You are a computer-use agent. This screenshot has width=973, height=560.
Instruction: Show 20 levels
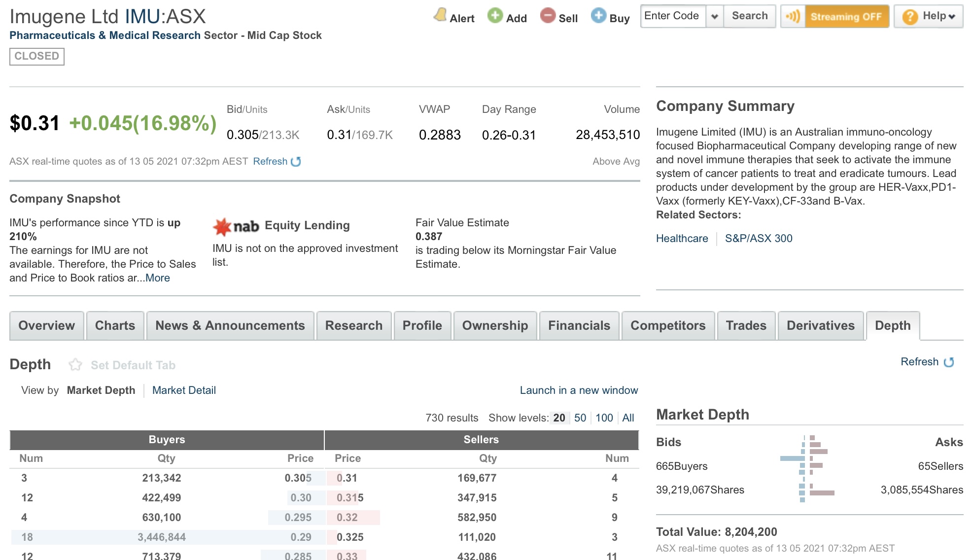[559, 418]
